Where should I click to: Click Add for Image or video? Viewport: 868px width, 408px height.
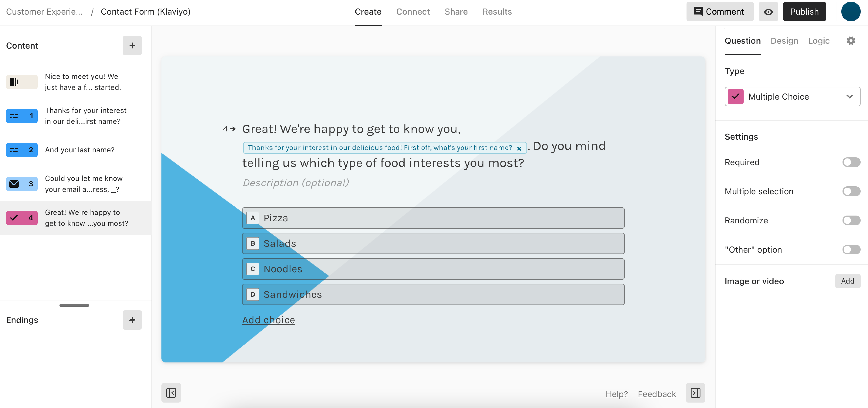(x=848, y=281)
